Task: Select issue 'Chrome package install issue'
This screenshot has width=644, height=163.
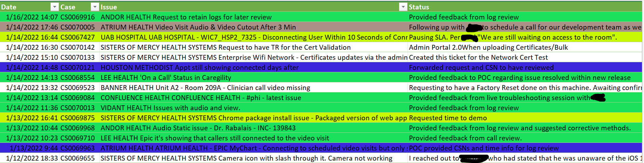Action: pos(254,118)
